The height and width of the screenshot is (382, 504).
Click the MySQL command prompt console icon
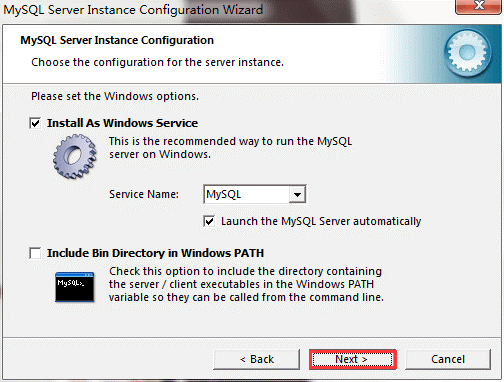click(75, 287)
